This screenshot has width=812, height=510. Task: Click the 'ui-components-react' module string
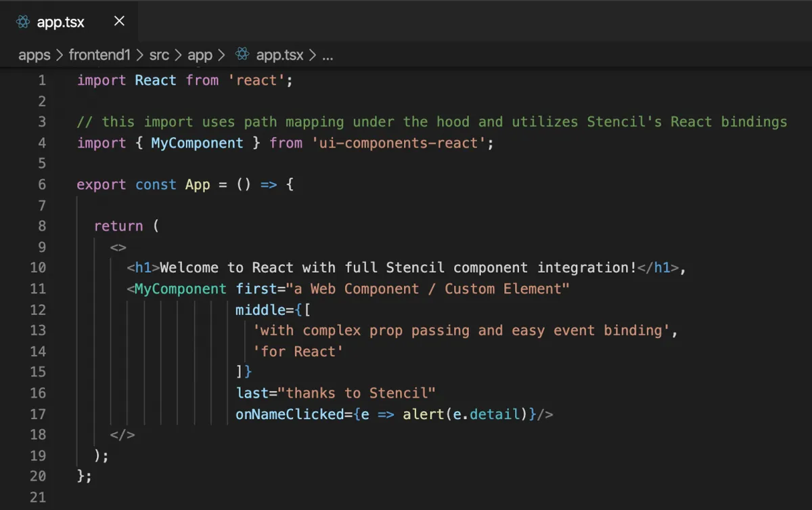pos(399,143)
